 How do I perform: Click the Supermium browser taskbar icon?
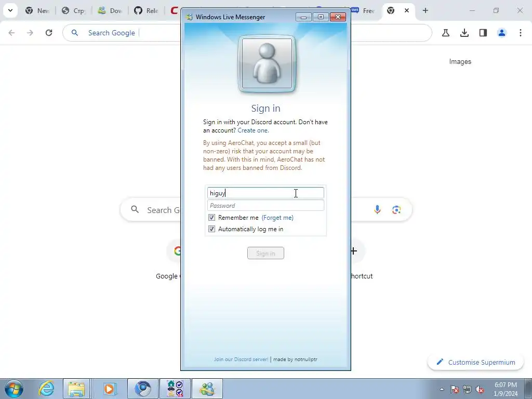(x=143, y=389)
